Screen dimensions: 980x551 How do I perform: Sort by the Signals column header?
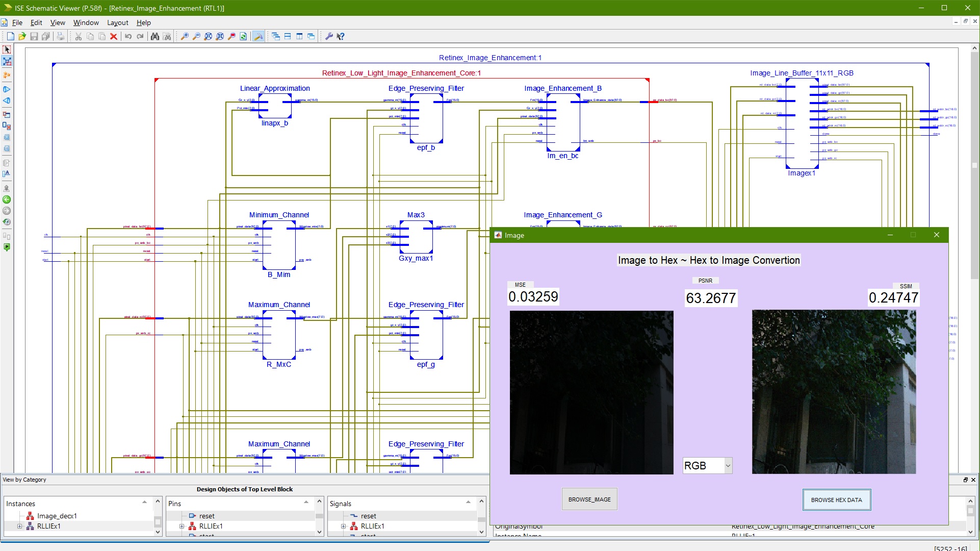coord(402,504)
